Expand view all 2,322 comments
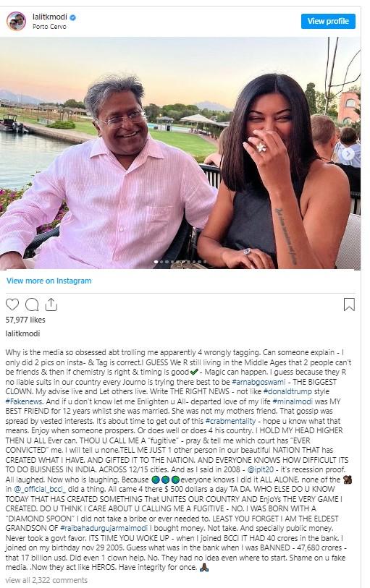The height and width of the screenshot is (588, 370). (x=46, y=580)
